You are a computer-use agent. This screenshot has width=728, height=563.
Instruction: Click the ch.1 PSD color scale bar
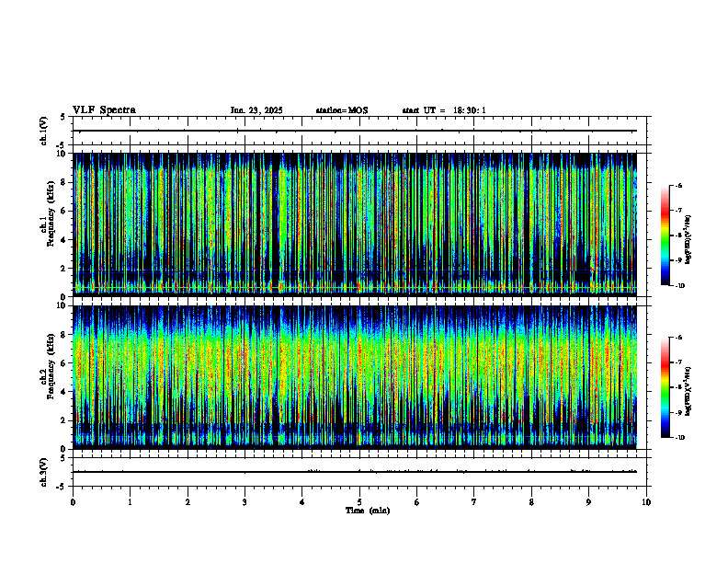point(665,236)
